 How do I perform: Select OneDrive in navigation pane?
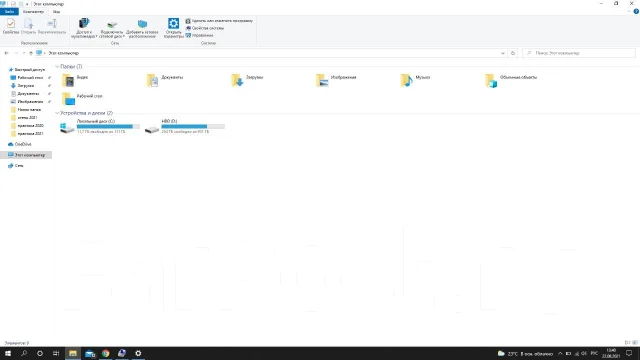tap(20, 144)
